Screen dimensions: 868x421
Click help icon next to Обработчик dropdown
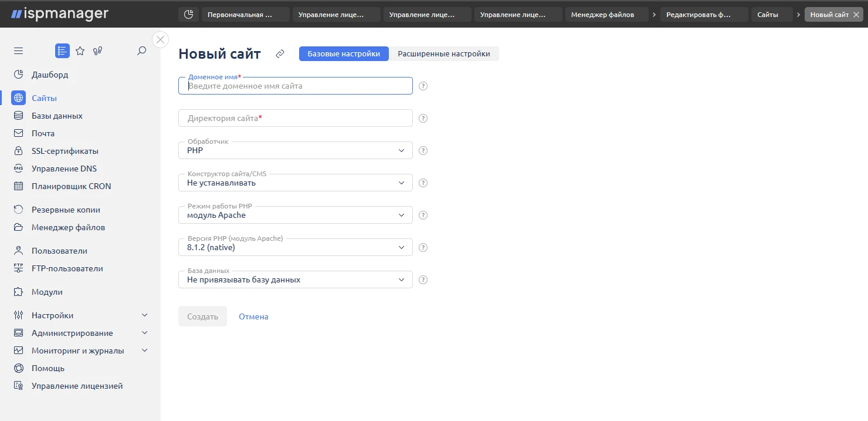423,151
